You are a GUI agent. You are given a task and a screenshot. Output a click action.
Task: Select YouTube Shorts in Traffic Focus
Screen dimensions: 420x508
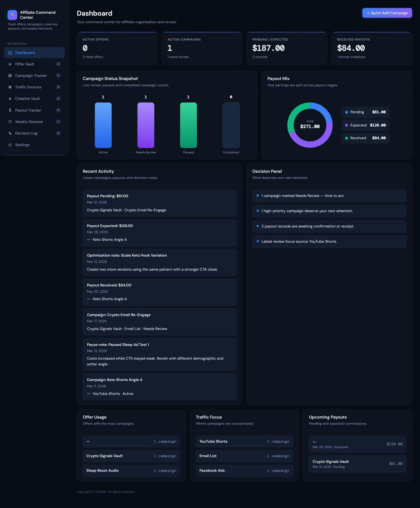coord(244,442)
